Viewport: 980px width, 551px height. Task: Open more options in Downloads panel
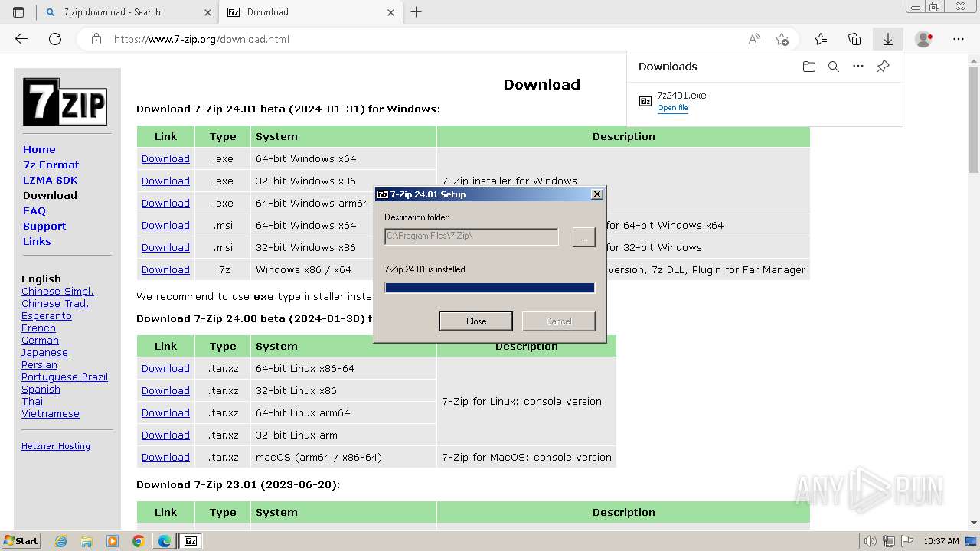[x=858, y=67]
